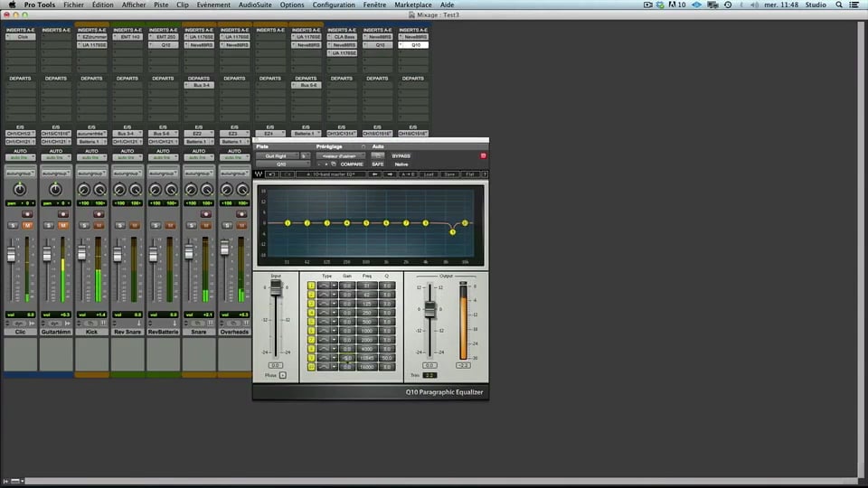Toggle EQ band 4 on/off button

click(x=311, y=313)
